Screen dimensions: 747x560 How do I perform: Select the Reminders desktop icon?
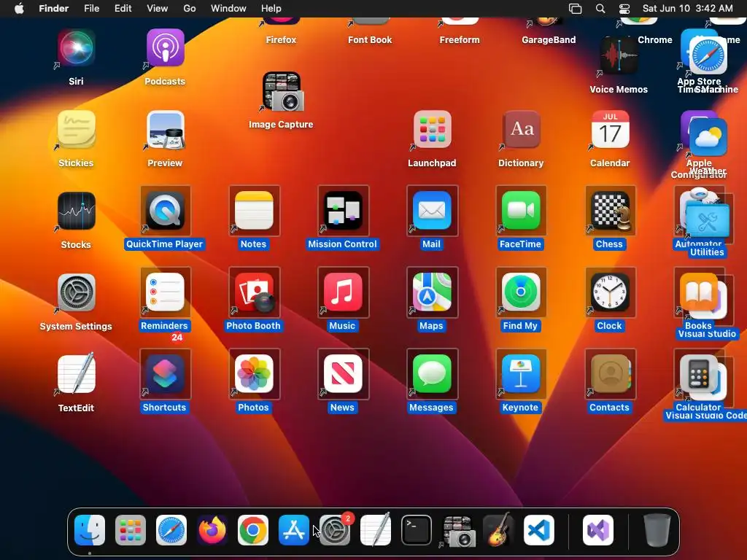[166, 292]
